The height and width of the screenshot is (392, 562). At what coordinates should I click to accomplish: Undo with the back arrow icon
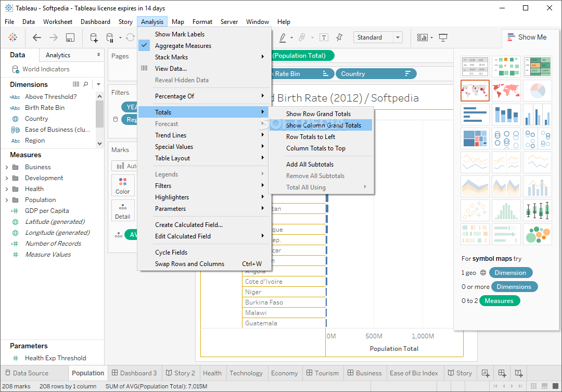pos(36,37)
